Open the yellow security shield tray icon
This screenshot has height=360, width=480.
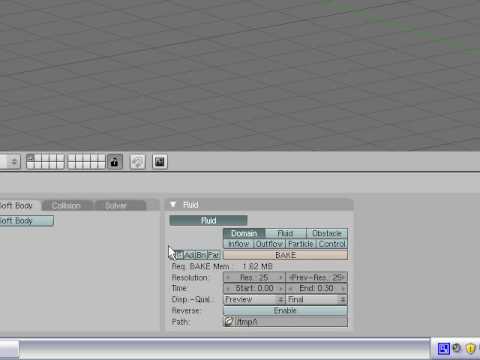coord(470,349)
